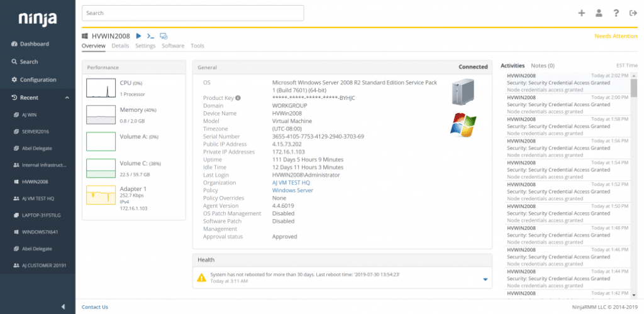Switch to the Settings tab
This screenshot has width=644, height=314.
click(145, 46)
